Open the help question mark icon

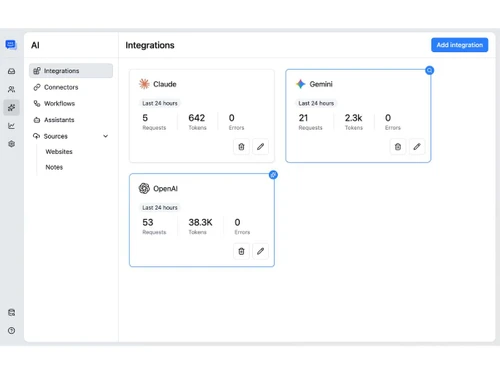[x=11, y=330]
